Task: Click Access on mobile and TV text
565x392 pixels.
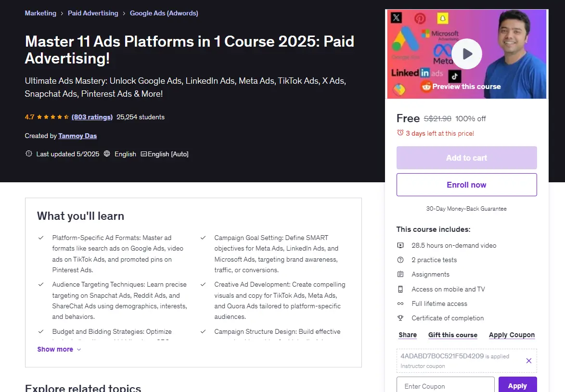Action: click(448, 289)
